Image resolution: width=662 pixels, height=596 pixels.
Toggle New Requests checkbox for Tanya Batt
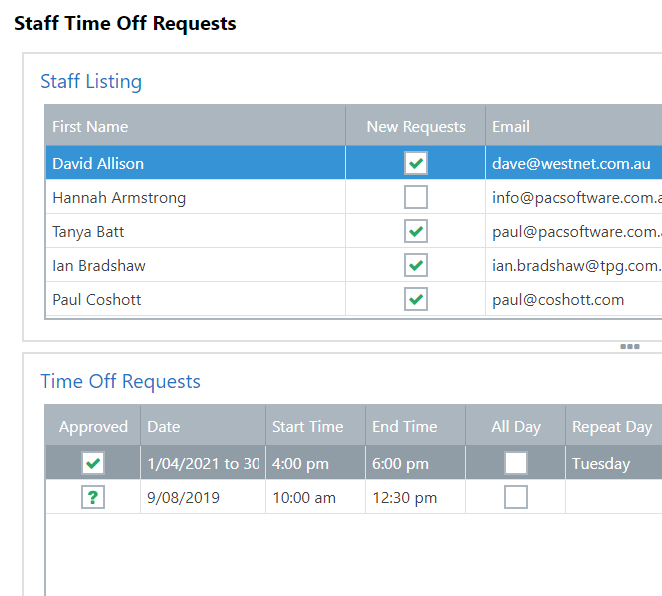click(416, 231)
